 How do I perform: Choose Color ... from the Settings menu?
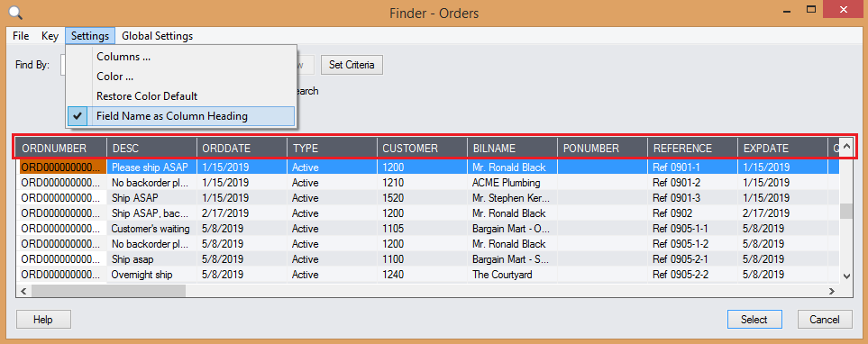[181, 77]
